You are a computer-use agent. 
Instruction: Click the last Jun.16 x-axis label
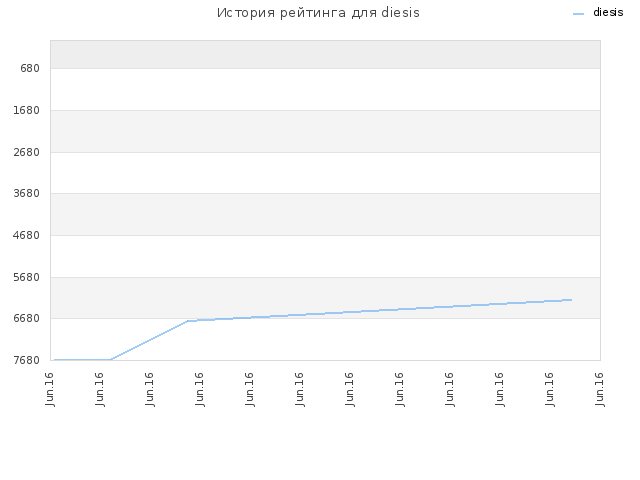[x=600, y=389]
